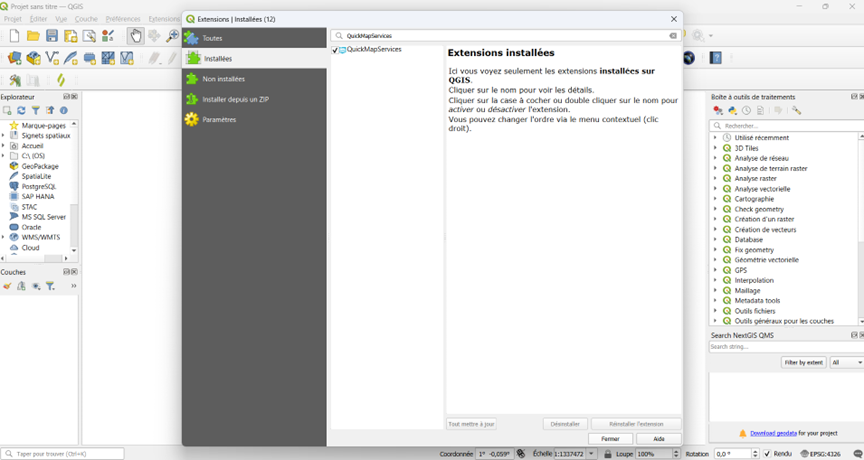The width and height of the screenshot is (864, 460).
Task: Open the All filter dropdown in QMS search
Action: [847, 362]
